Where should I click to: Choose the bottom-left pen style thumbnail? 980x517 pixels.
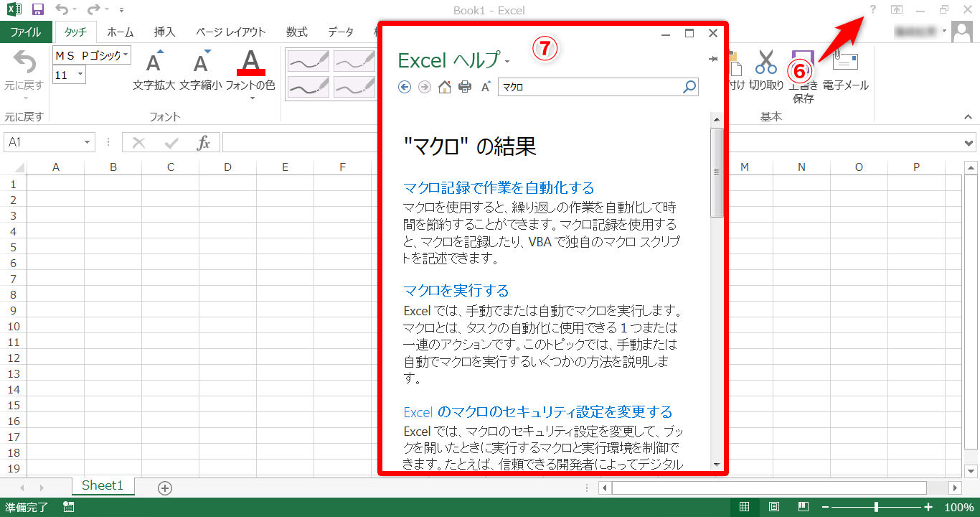point(308,86)
